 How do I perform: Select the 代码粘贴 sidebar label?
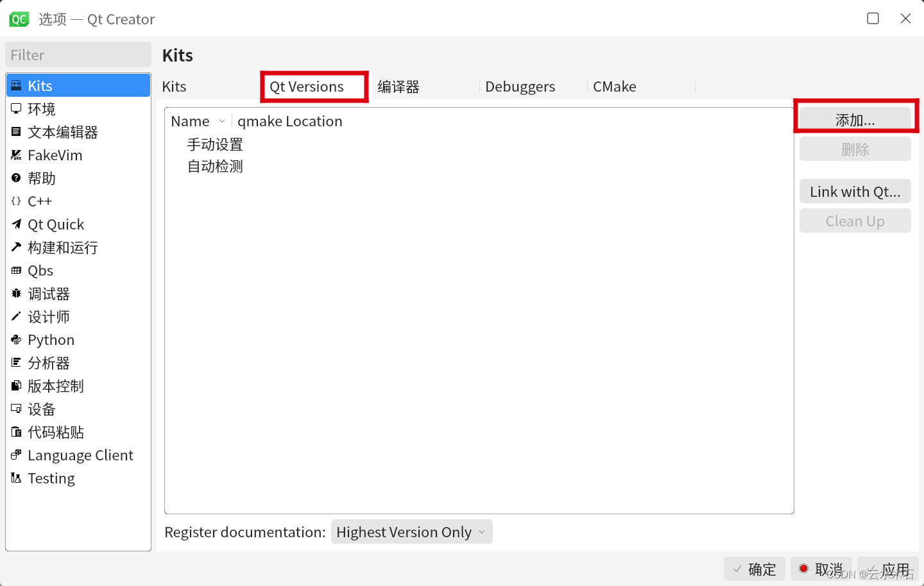tap(56, 432)
